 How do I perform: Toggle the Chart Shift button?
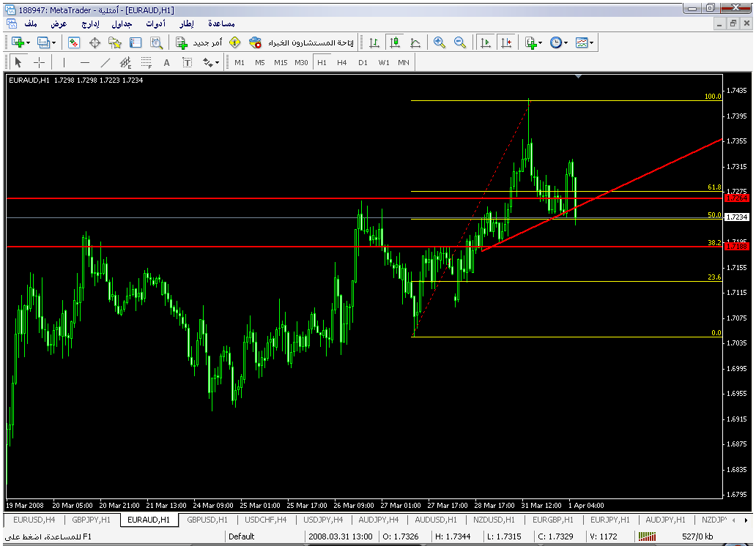505,43
